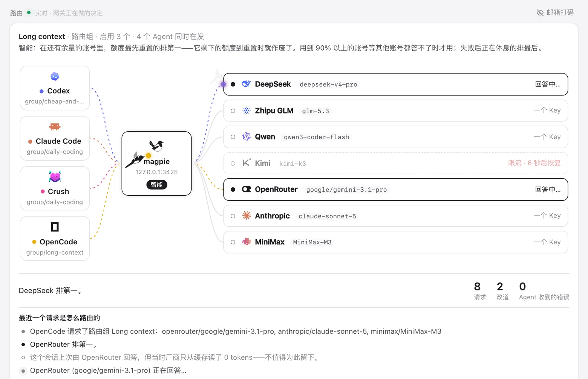Screen dimensions: 588x379
Task: Click the MiniMax-M3 model tag
Action: (312, 242)
